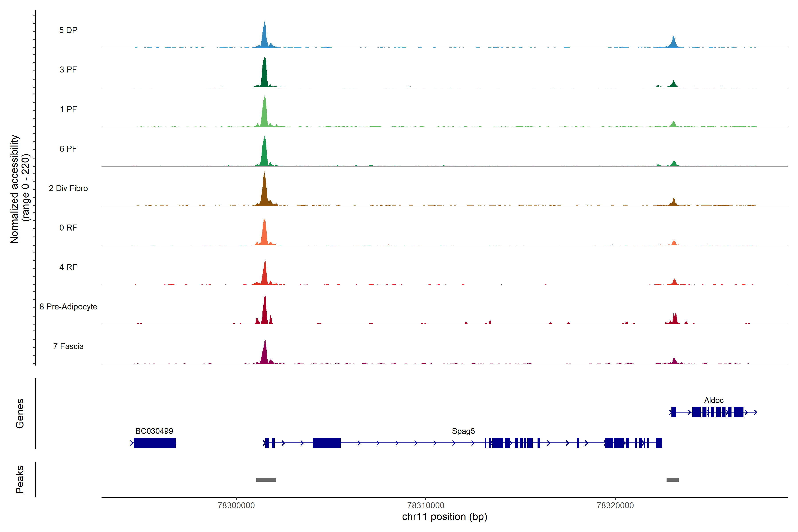Click the large Spag5 exon after first intron
This screenshot has width=798, height=532.
click(326, 443)
